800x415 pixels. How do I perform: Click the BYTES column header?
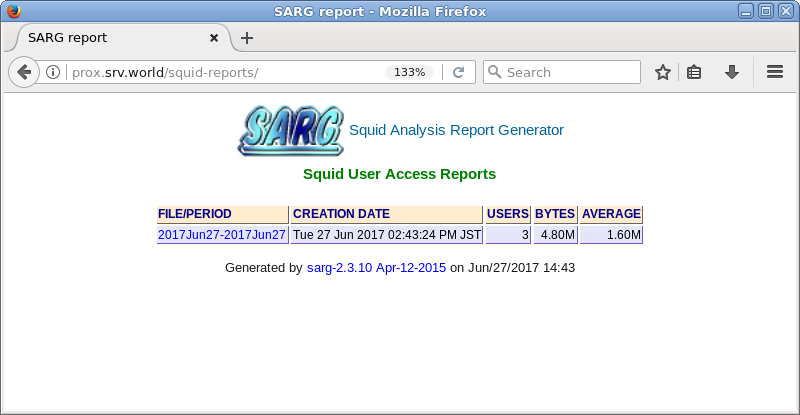pos(555,214)
